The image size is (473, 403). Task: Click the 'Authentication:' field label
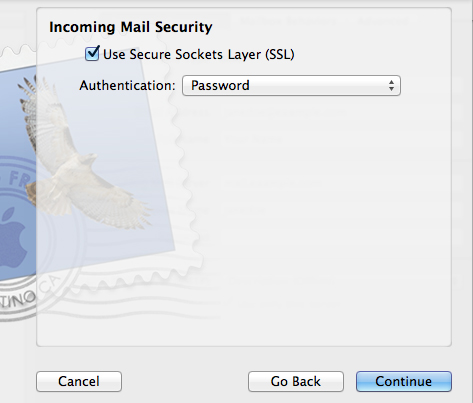tap(127, 86)
